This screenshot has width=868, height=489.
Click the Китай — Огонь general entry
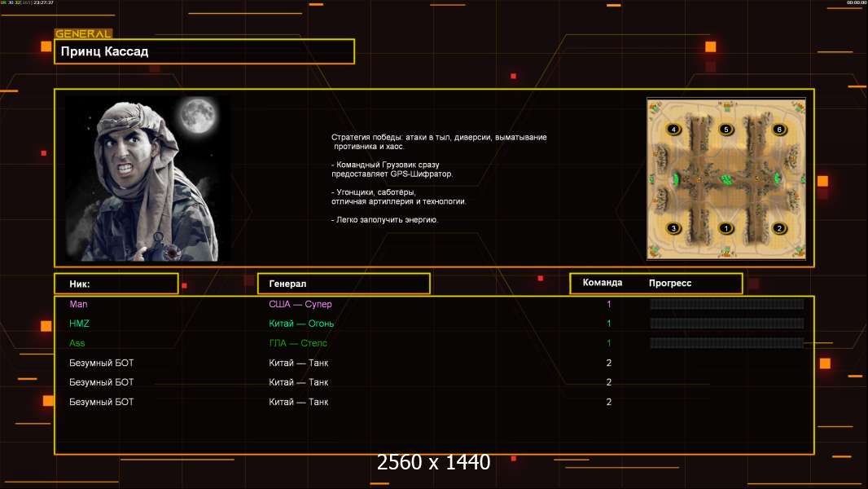(301, 324)
